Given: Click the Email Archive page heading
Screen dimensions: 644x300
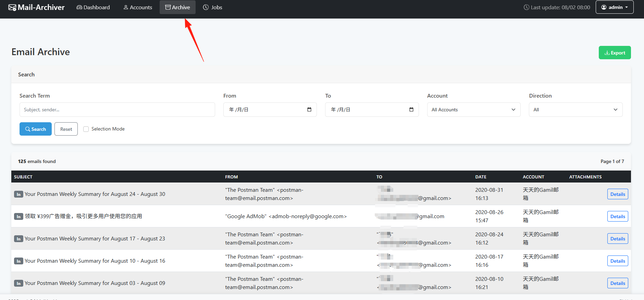Looking at the screenshot, I should (41, 52).
